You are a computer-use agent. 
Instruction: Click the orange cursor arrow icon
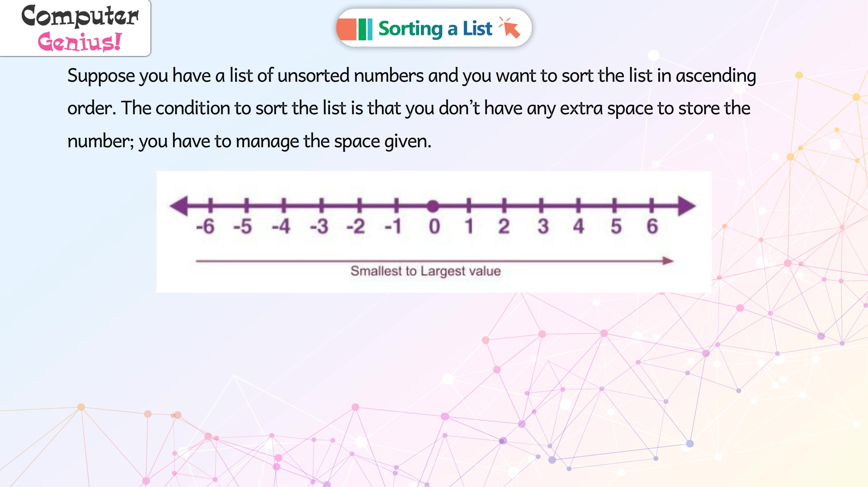(x=510, y=28)
